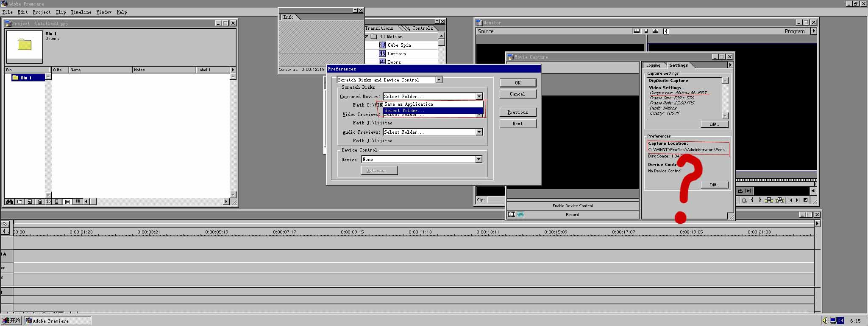The image size is (868, 326).
Task: Click the Find binoculars icon in Project window
Action: 9,202
